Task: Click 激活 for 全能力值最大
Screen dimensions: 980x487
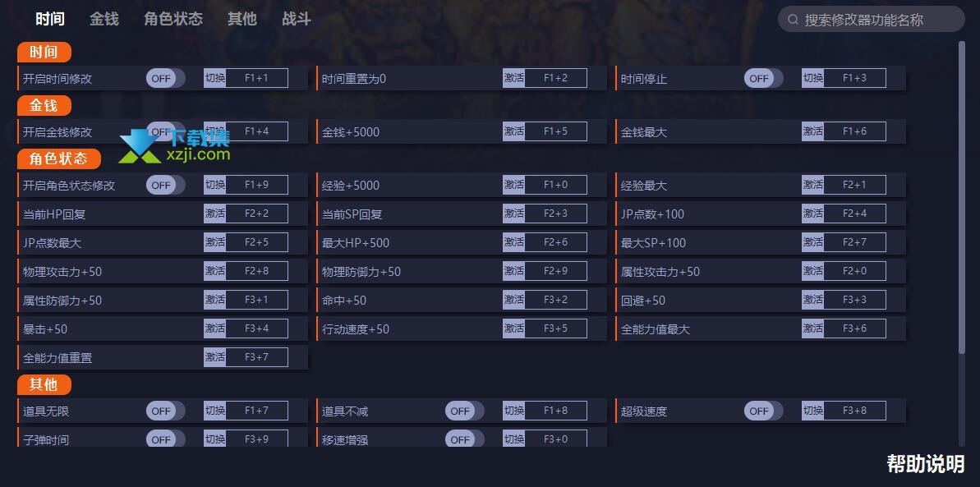Action: [812, 328]
